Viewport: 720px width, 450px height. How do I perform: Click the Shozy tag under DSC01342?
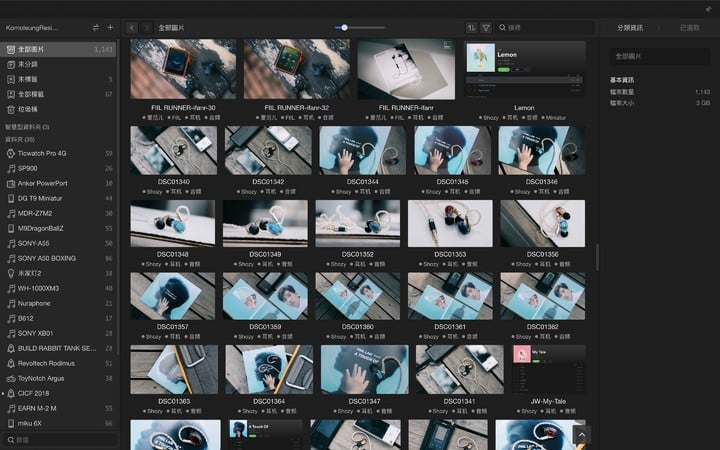click(x=246, y=191)
